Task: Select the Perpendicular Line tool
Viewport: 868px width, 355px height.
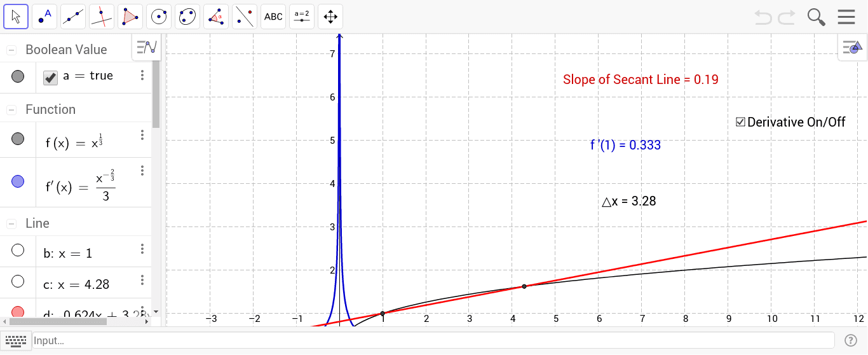Action: (102, 17)
